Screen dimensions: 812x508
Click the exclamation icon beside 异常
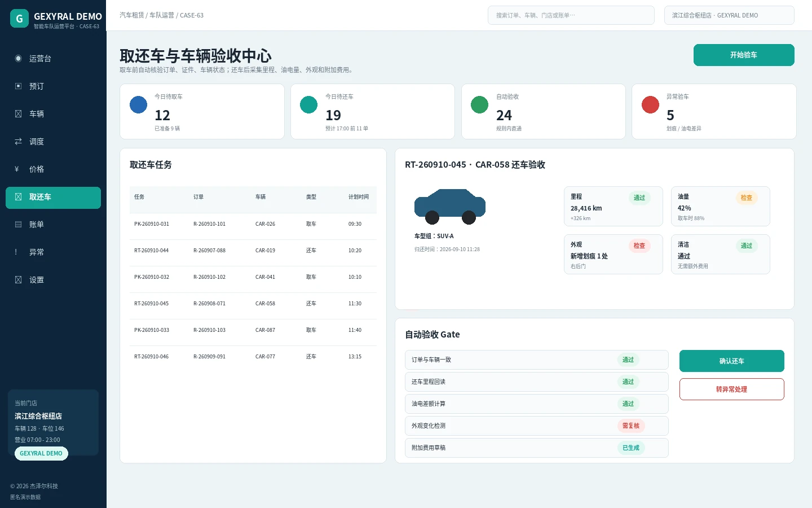click(16, 252)
